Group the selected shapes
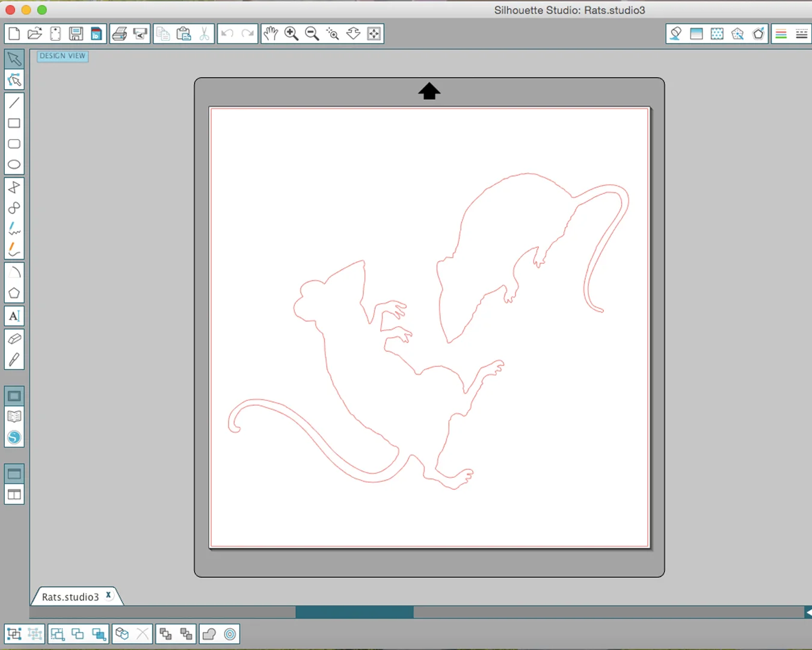 coord(14,634)
